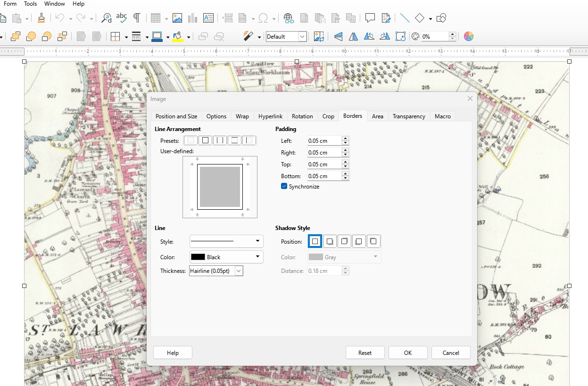This screenshot has width=588, height=386.
Task: Expand the Insert Table dropdown arrow
Action: [166, 19]
